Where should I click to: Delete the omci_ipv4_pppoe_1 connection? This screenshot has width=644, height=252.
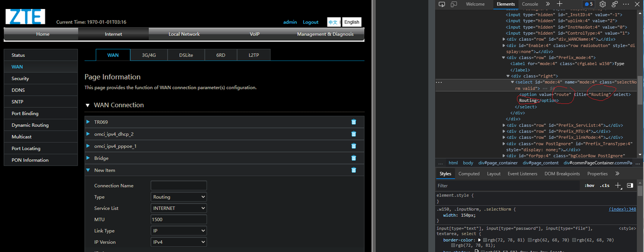[354, 146]
